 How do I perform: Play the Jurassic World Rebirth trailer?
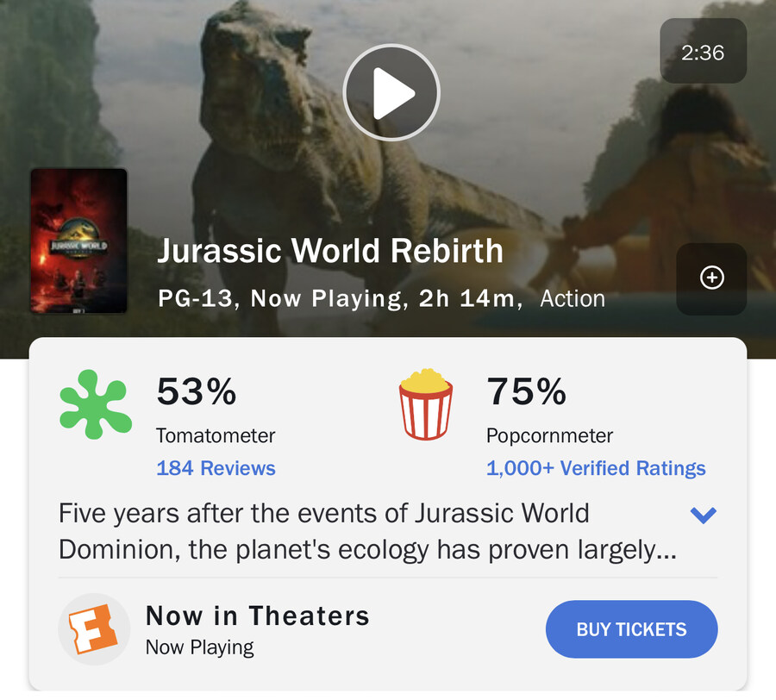pyautogui.click(x=391, y=92)
